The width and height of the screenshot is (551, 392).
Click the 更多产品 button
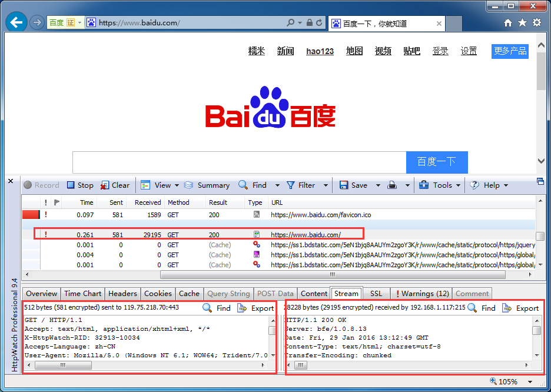pos(510,51)
